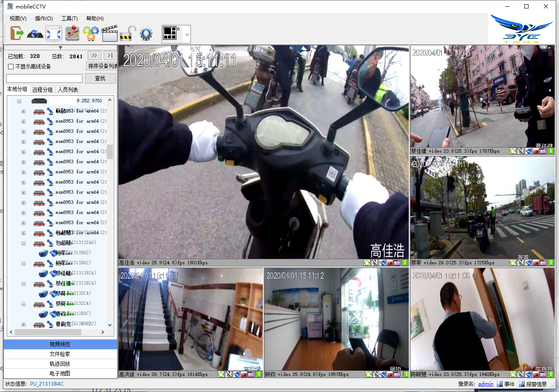The height and width of the screenshot is (392, 559).
Task: Select the 6-pane layout grid icon
Action: pos(170,33)
